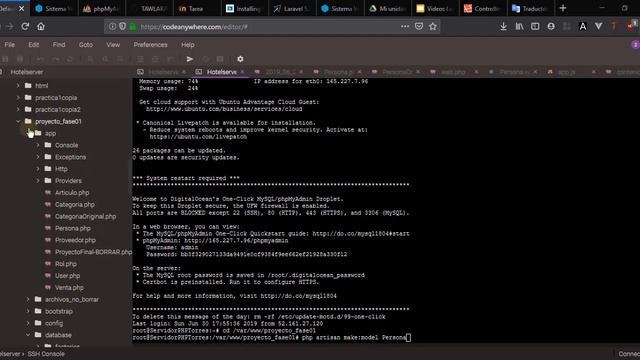The image size is (640, 360).
Task: Open the Find menu
Action: click(x=59, y=44)
